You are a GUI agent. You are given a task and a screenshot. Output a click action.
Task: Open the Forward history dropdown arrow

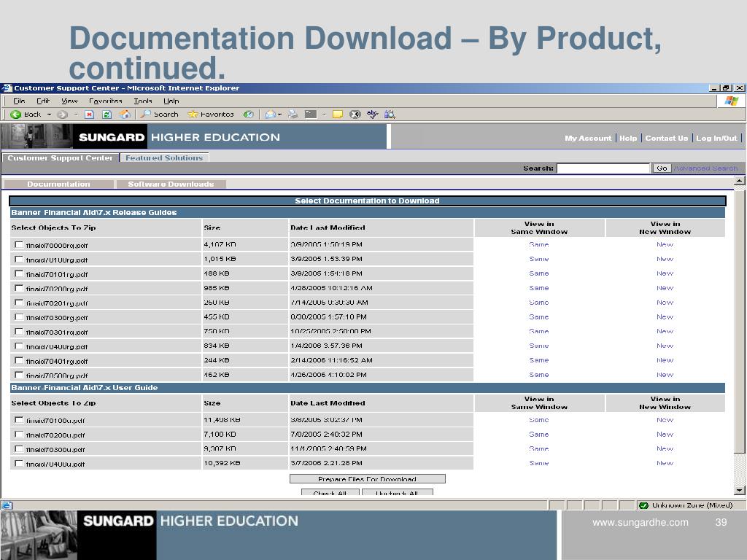tap(76, 114)
